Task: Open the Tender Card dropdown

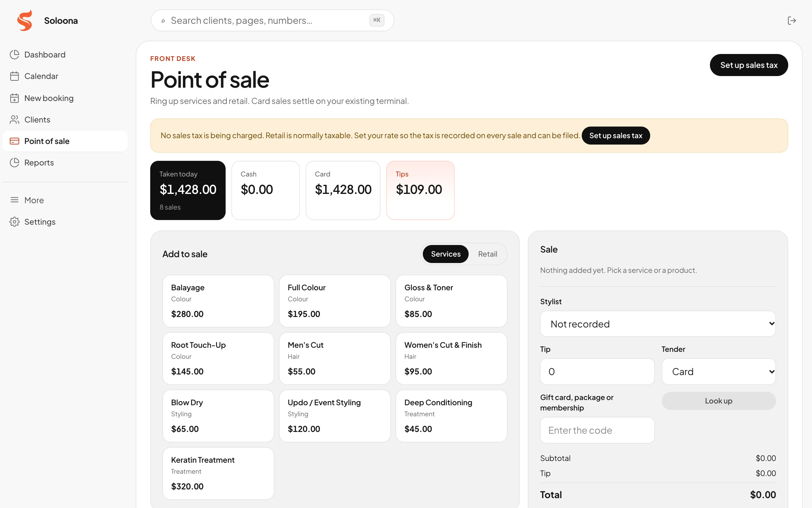Action: pyautogui.click(x=718, y=372)
